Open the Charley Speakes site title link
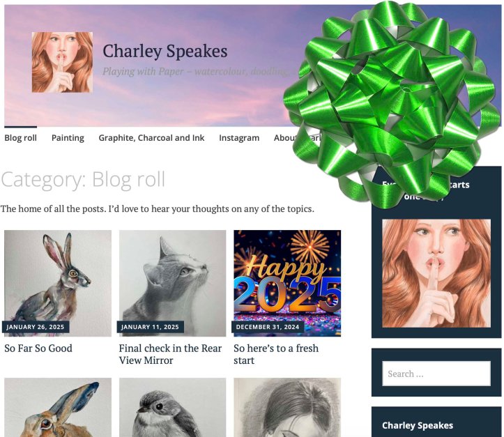The image size is (504, 437). click(x=165, y=52)
